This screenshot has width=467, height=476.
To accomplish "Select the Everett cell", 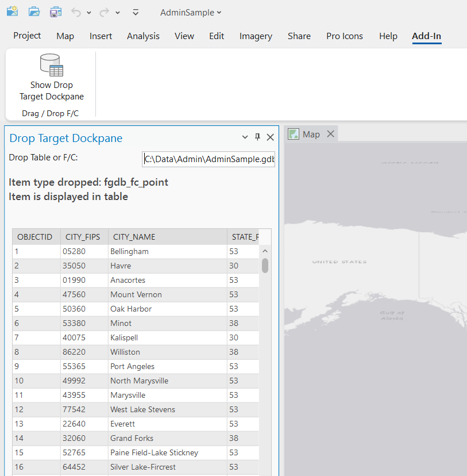I will click(x=168, y=424).
